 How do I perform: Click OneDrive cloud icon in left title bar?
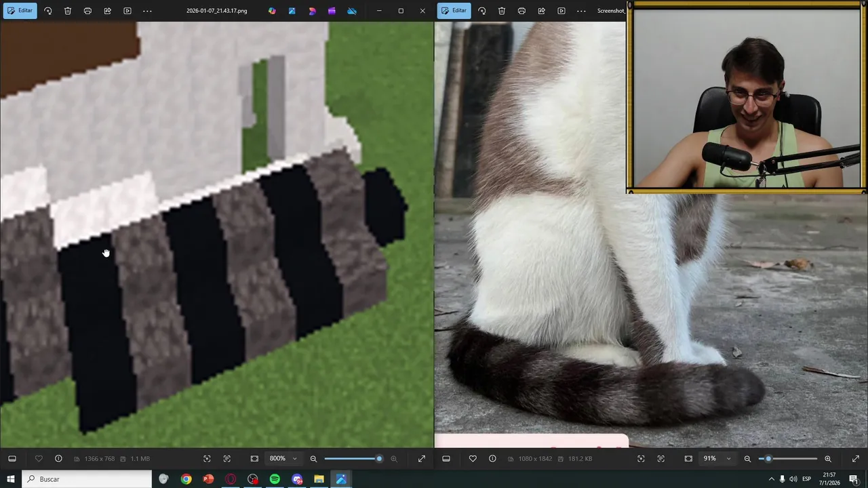coord(351,11)
